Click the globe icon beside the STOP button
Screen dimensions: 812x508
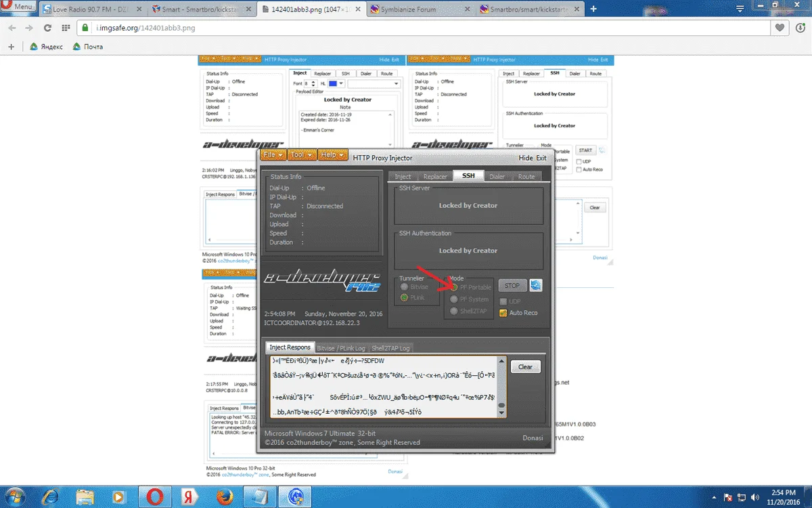click(535, 285)
